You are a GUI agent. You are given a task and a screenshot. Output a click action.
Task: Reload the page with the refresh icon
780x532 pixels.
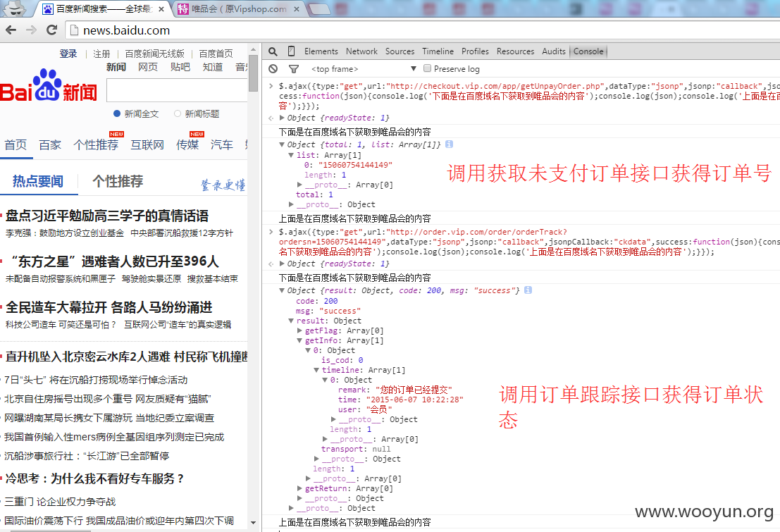51,30
